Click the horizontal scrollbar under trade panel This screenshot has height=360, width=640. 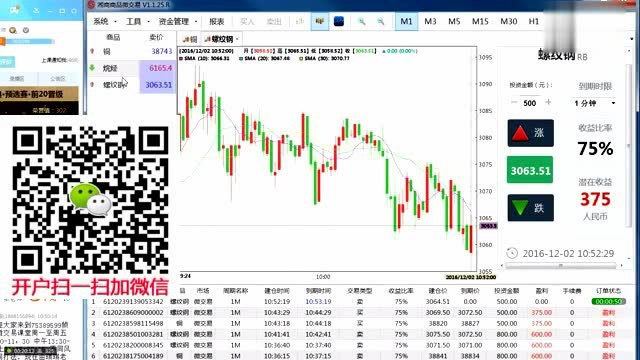pos(561,265)
